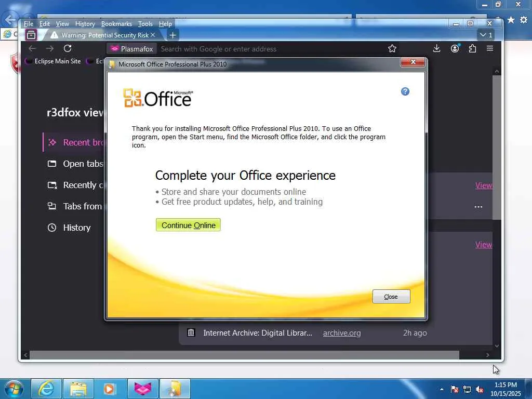Open the Edit menu
Screen dimensions: 532x399
[x=45, y=24]
